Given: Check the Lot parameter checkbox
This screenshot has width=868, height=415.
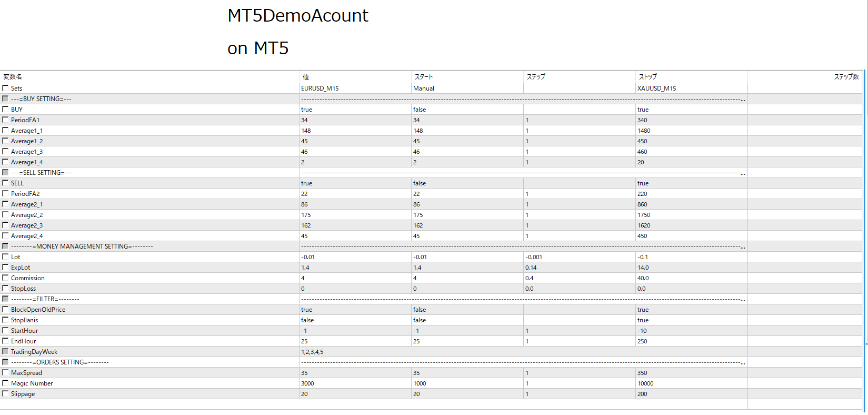Looking at the screenshot, I should point(5,256).
